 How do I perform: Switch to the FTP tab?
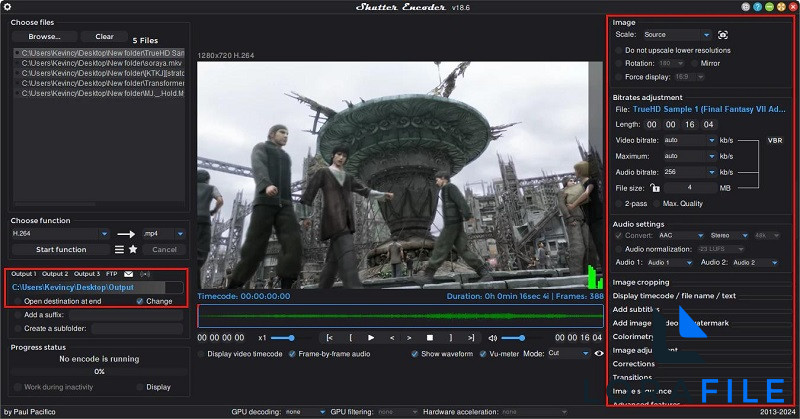pos(111,274)
